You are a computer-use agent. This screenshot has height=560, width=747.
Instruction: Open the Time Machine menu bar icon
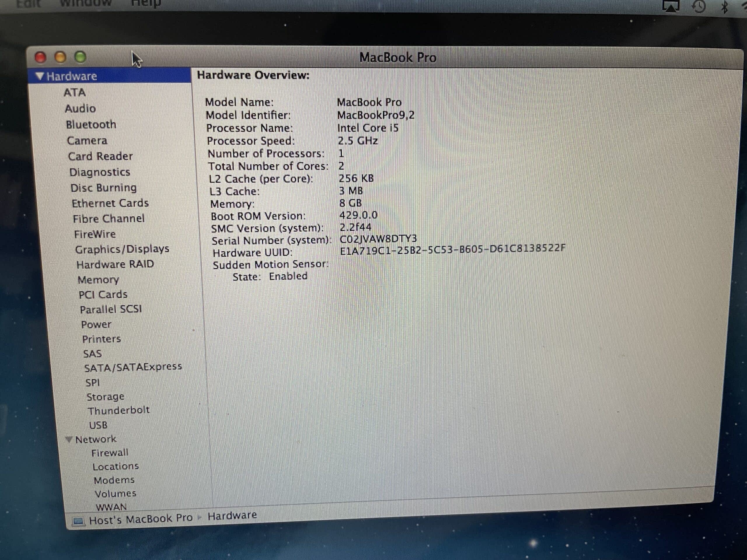click(x=699, y=6)
